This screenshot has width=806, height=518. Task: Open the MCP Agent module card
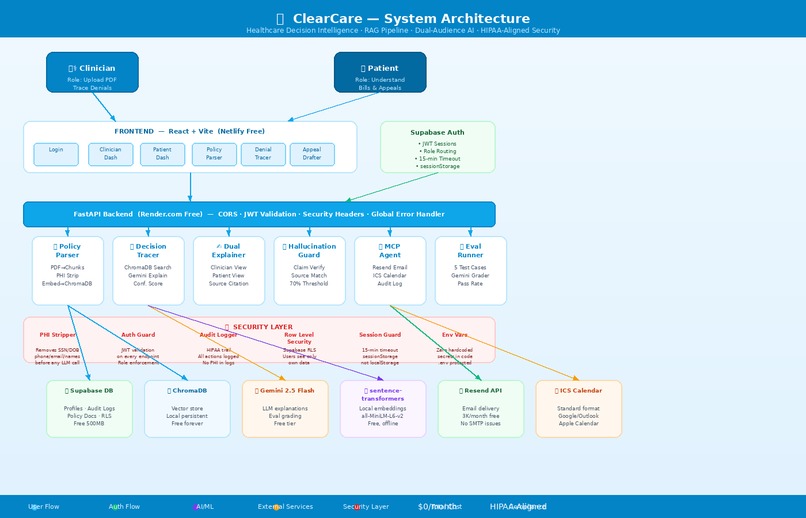click(x=390, y=271)
